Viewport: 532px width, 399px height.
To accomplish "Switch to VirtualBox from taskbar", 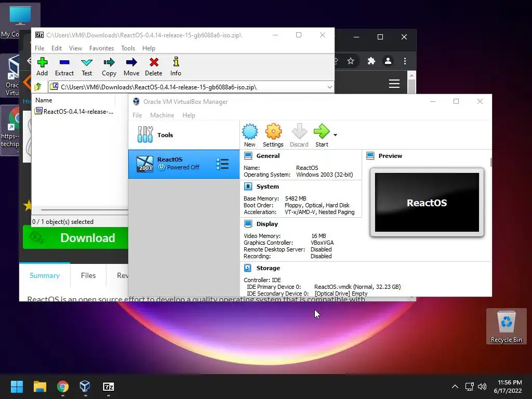I will click(85, 387).
